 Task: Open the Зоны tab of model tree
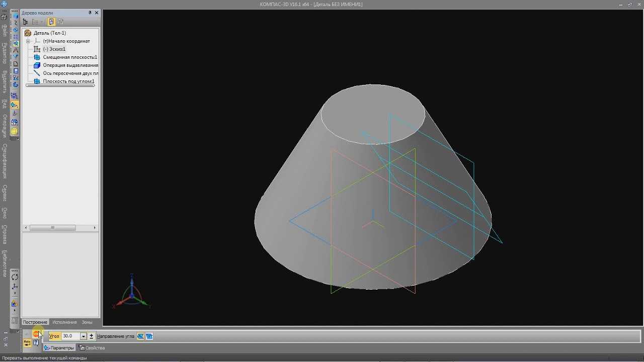coord(87,322)
